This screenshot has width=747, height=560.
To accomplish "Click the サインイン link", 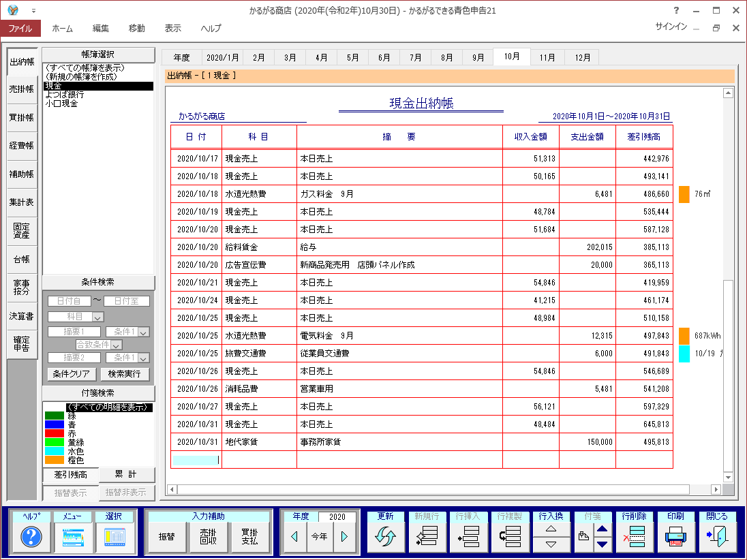I will tap(671, 27).
